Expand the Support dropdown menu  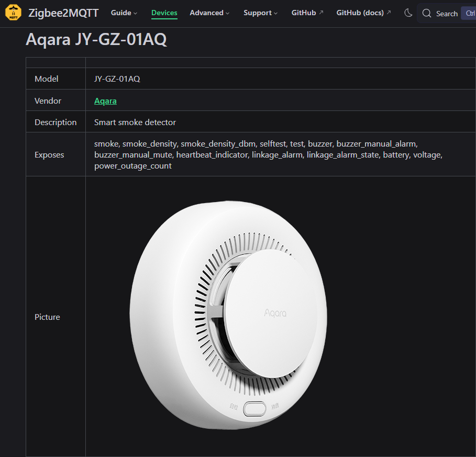[260, 13]
